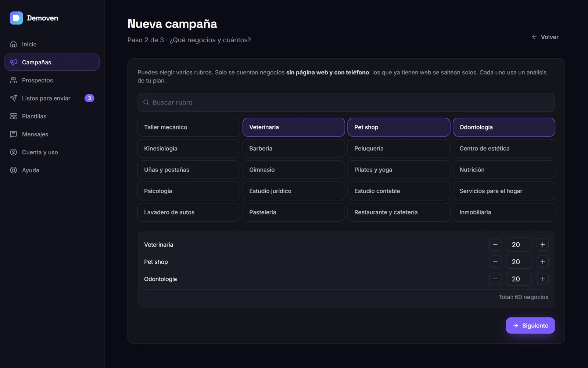Open the Plantillas page
The width and height of the screenshot is (588, 368).
coord(52,116)
